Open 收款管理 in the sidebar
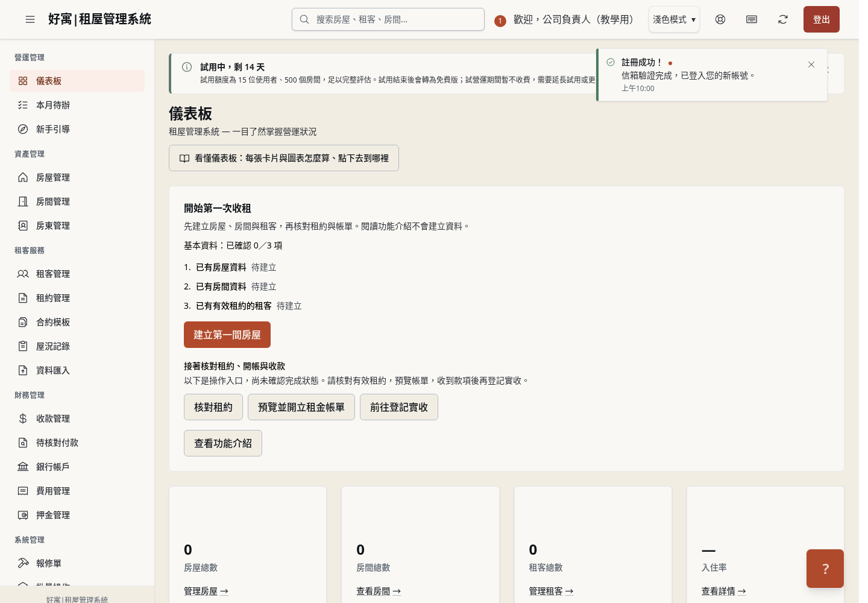The width and height of the screenshot is (868, 603). (77, 418)
